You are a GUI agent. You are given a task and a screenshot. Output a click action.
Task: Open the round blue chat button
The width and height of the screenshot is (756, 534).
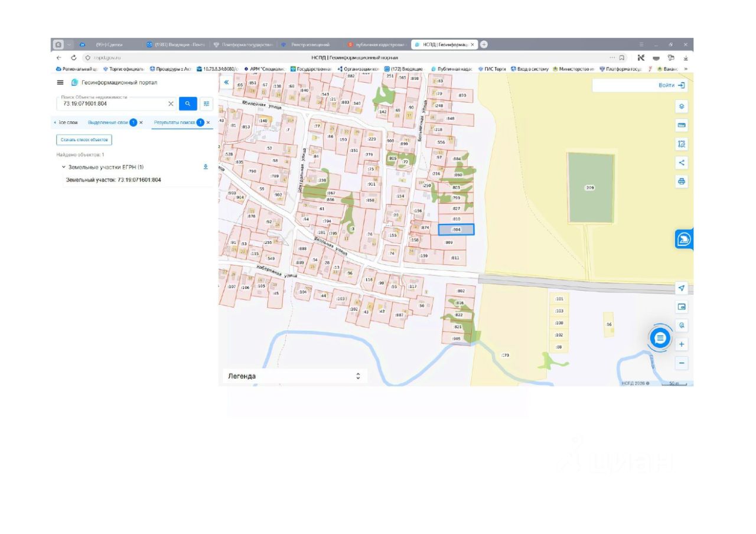[x=660, y=338]
